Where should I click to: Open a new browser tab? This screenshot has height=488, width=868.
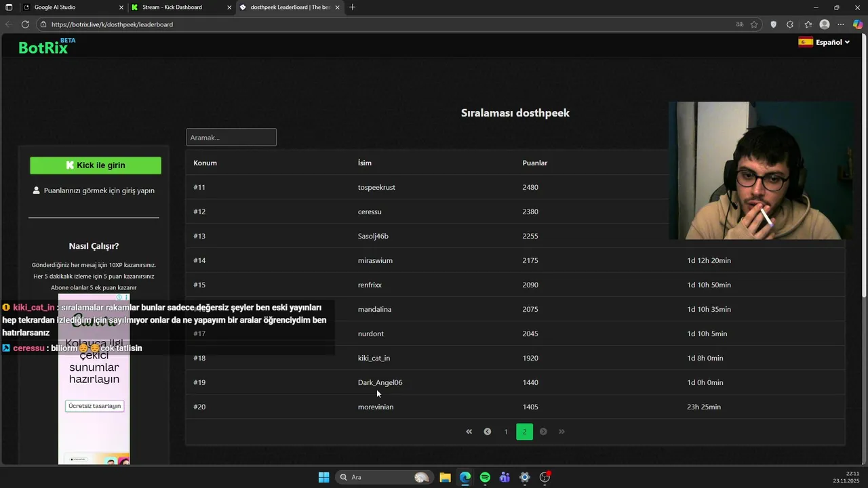[352, 7]
